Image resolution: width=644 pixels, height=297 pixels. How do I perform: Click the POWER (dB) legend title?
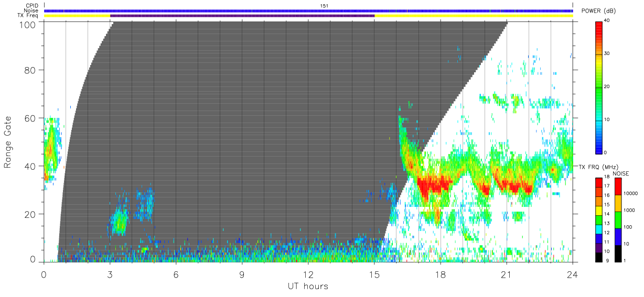[x=599, y=11]
